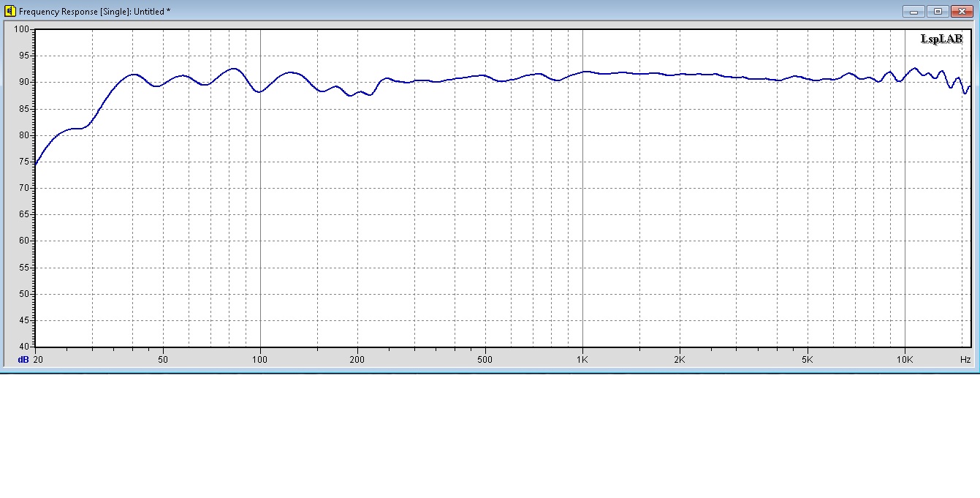Maximize the Frequency Response window
Screen dimensions: 980x498
point(938,11)
